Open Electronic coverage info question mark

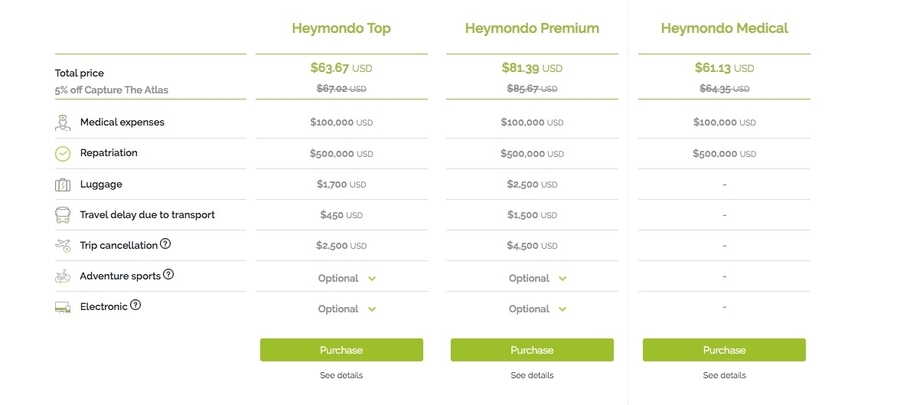point(136,305)
